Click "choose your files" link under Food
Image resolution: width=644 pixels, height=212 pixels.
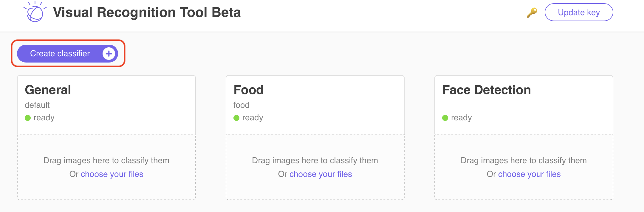tap(321, 174)
